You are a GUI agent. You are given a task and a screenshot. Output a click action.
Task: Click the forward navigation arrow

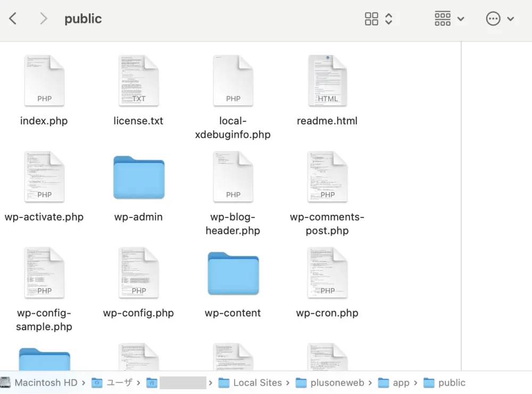click(x=44, y=19)
